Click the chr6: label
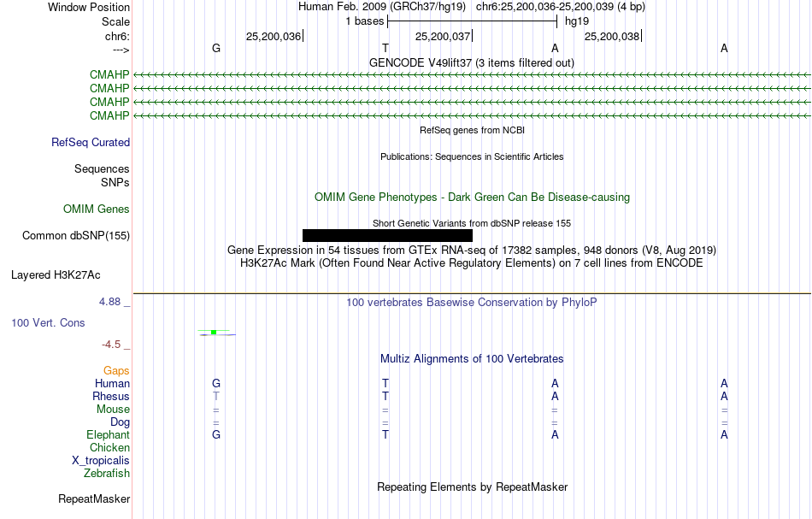This screenshot has height=519, width=812. click(118, 36)
